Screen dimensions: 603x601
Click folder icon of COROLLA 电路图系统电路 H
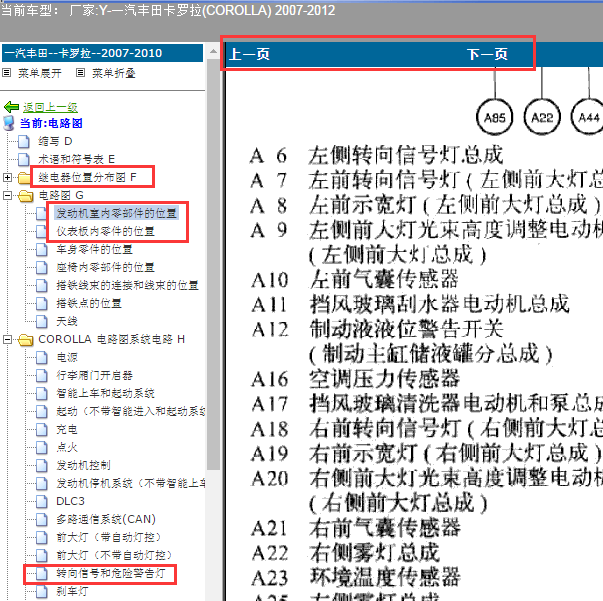[26, 340]
